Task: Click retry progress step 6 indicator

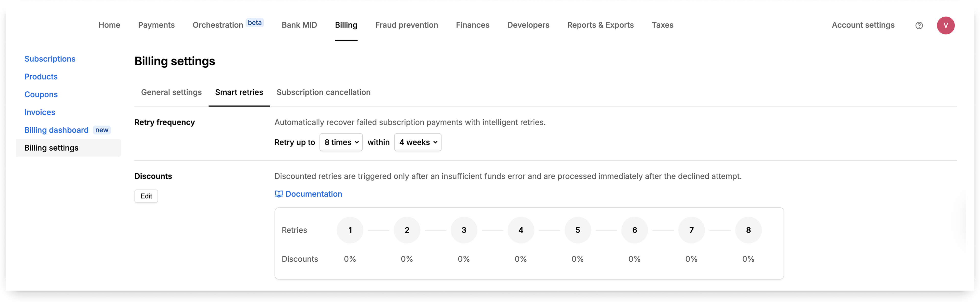Action: pyautogui.click(x=634, y=230)
